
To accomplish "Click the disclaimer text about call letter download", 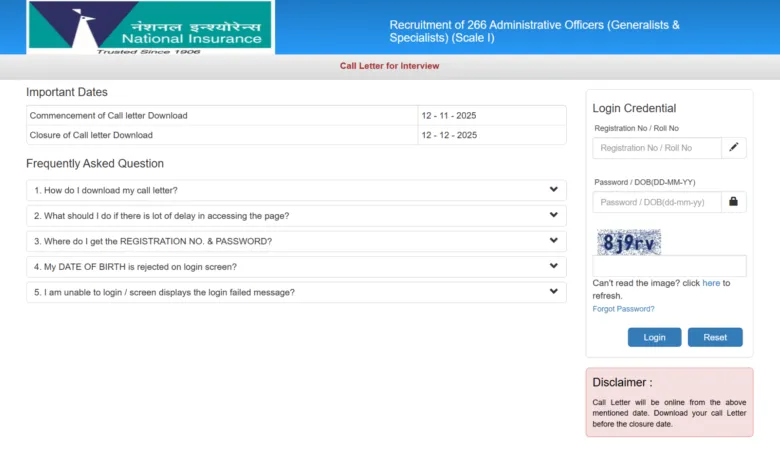I will (669, 413).
